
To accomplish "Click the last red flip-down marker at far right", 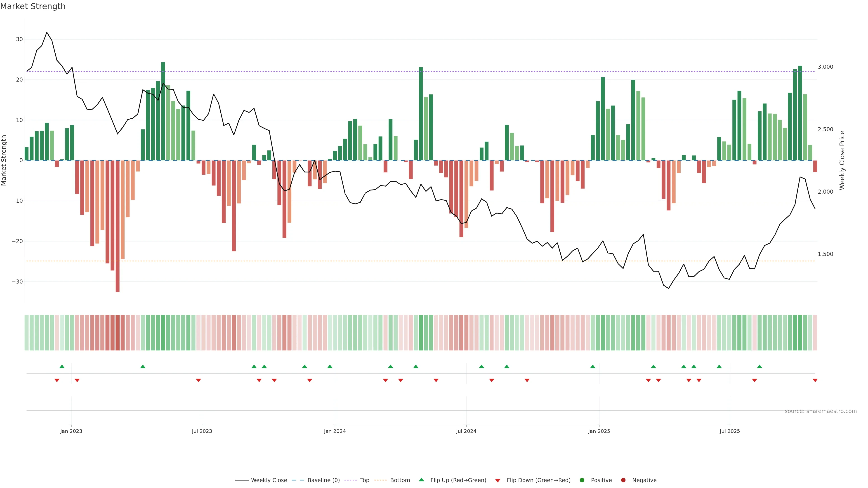I will click(x=815, y=380).
